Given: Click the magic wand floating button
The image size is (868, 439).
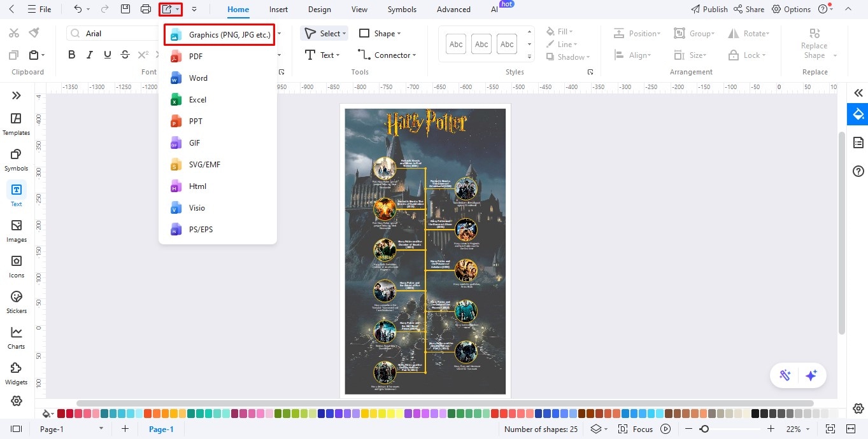Looking at the screenshot, I should click(785, 375).
